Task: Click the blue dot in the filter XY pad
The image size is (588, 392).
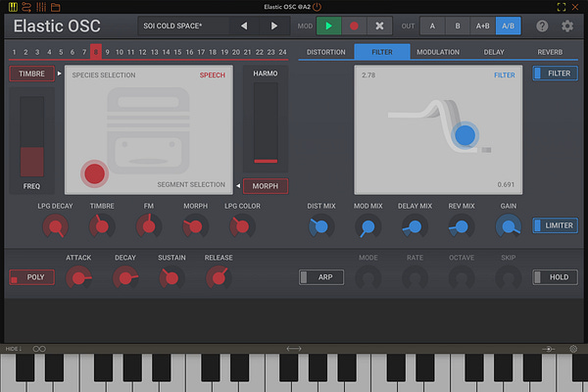Action: pyautogui.click(x=465, y=135)
